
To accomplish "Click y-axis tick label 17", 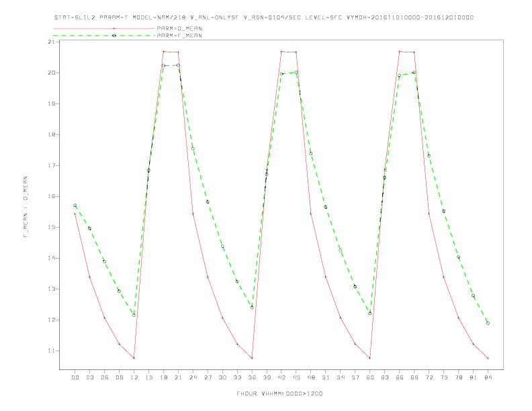I will coord(52,165).
